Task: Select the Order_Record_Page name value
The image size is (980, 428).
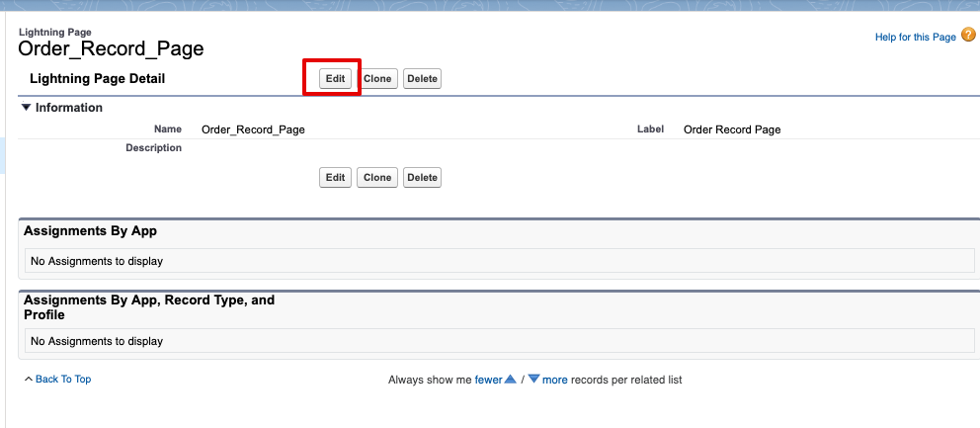Action: tap(253, 130)
